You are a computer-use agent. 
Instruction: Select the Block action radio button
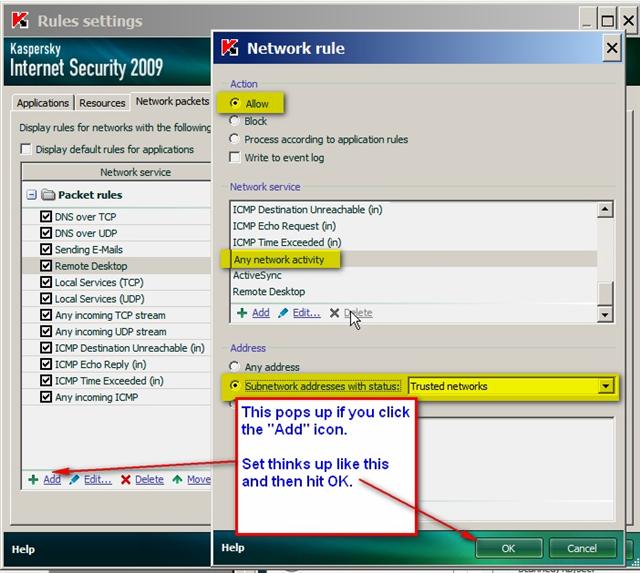point(234,121)
